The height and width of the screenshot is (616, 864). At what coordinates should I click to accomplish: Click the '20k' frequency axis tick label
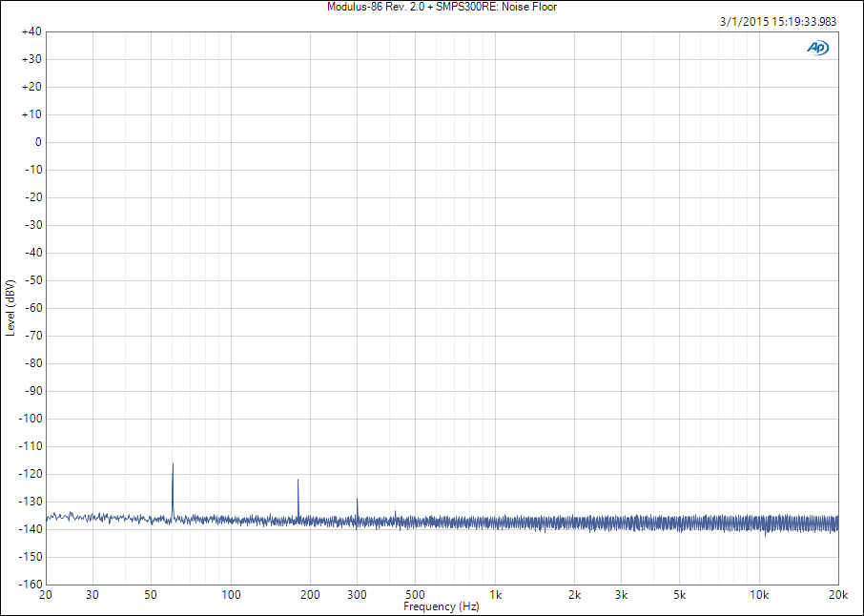point(838,595)
